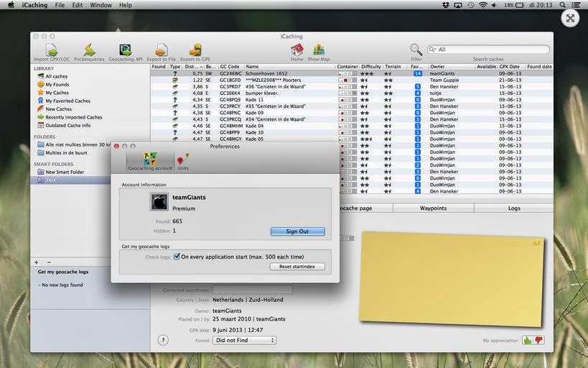Screen dimensions: 588x368
Task: Select row '#35 "Genieten in de Waard"'
Action: tap(351, 106)
